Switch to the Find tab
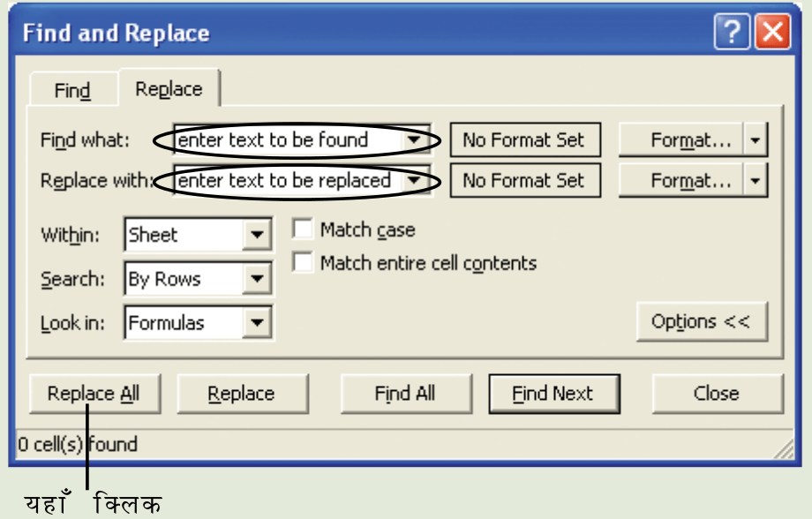This screenshot has width=812, height=519. coord(72,90)
